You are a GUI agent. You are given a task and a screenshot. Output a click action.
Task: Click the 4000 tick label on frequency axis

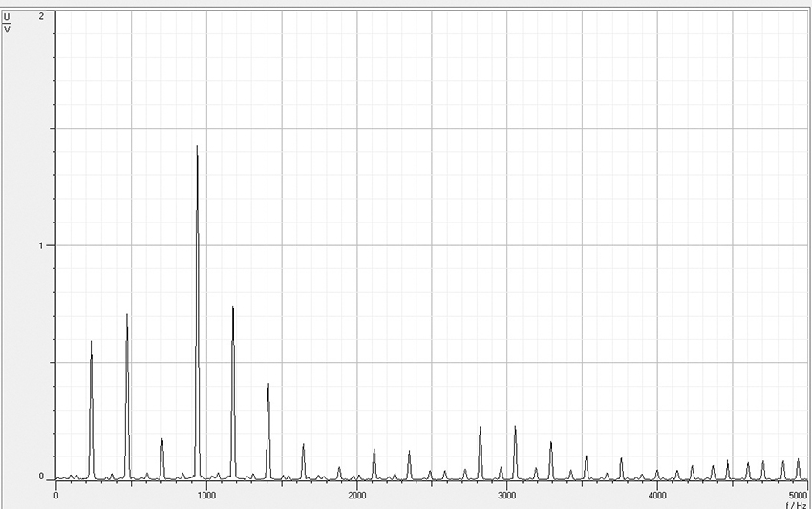656,495
